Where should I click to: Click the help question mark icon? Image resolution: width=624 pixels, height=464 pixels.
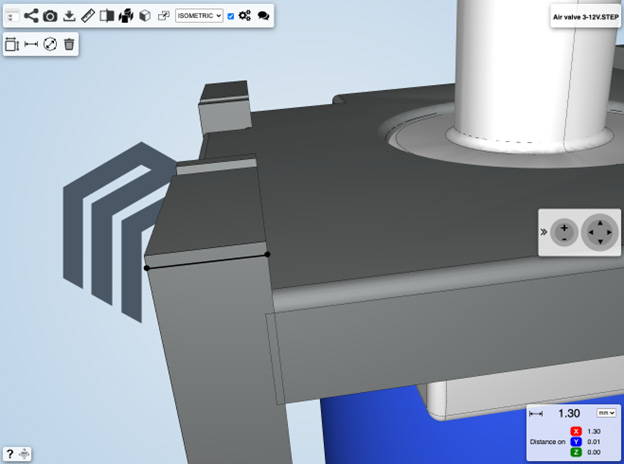(10, 454)
